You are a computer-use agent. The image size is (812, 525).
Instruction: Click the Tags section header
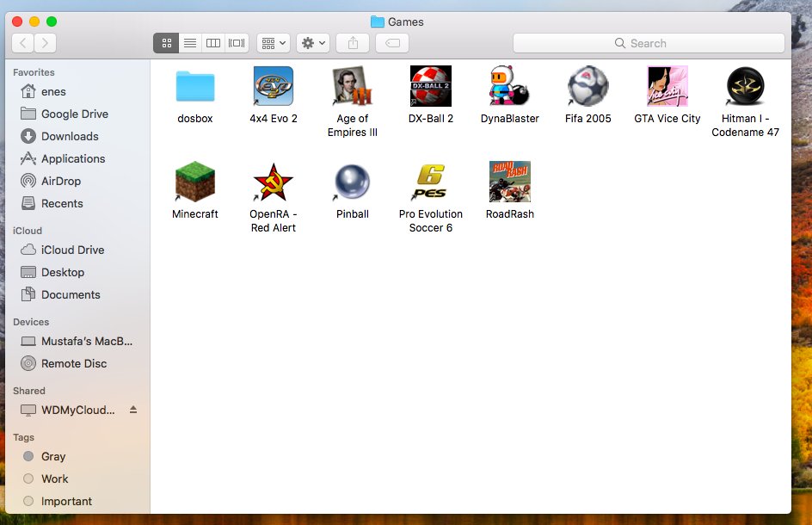pyautogui.click(x=23, y=437)
